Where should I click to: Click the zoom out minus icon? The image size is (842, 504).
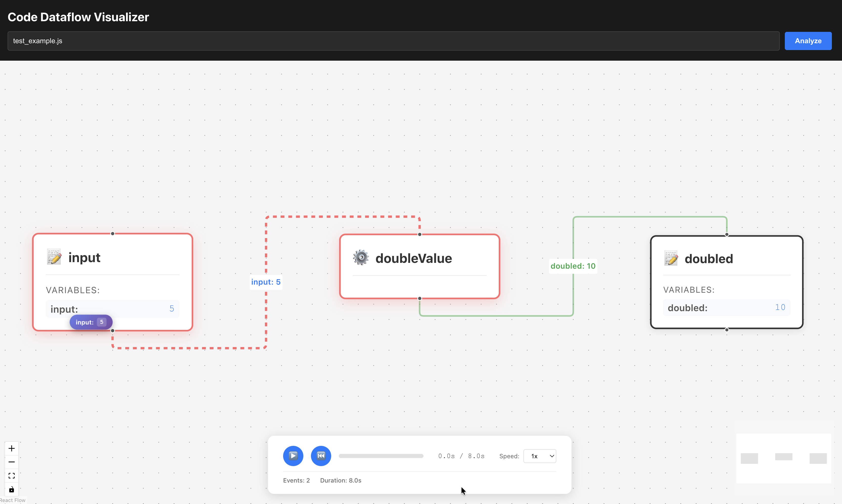coord(12,462)
